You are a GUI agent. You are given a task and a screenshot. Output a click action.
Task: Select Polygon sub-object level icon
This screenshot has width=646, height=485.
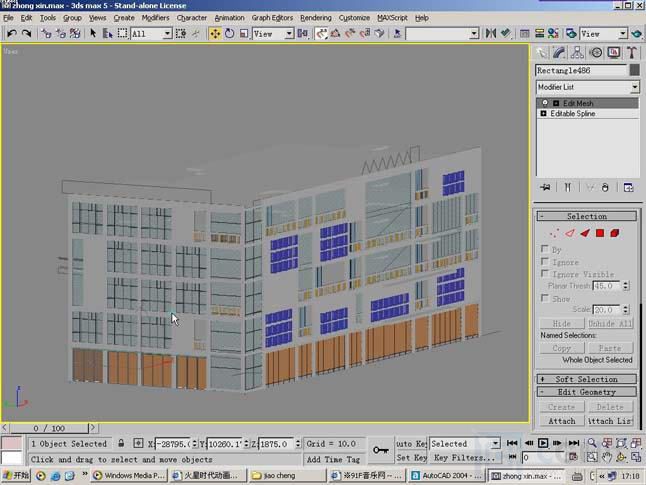pyautogui.click(x=600, y=234)
